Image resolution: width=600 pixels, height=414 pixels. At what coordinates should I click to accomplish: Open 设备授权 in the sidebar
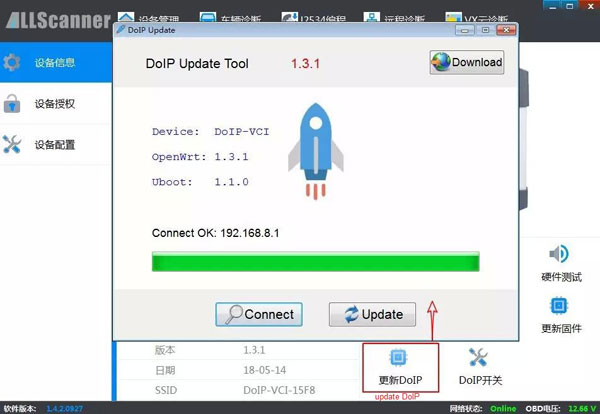[x=56, y=103]
